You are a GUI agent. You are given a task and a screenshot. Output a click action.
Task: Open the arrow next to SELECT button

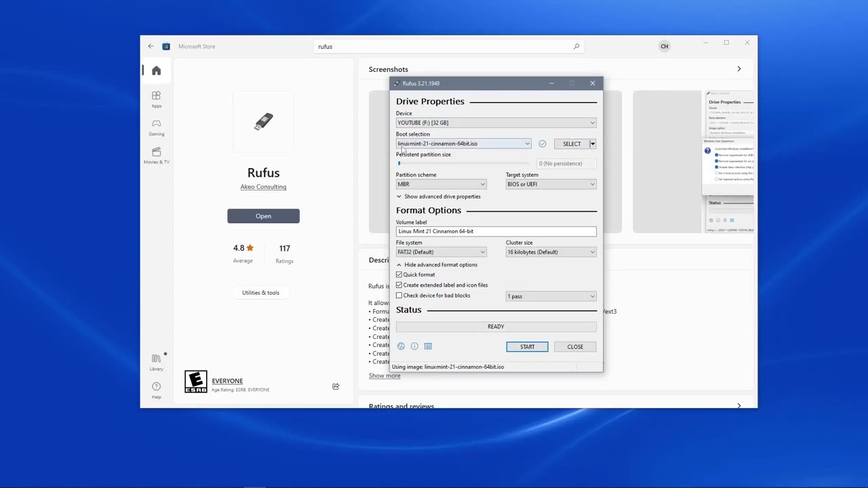point(593,144)
